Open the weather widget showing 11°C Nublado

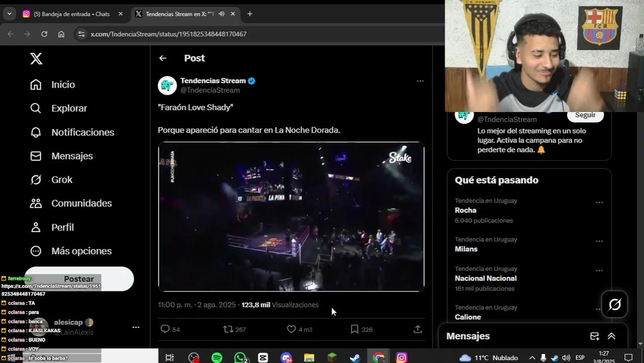click(489, 357)
